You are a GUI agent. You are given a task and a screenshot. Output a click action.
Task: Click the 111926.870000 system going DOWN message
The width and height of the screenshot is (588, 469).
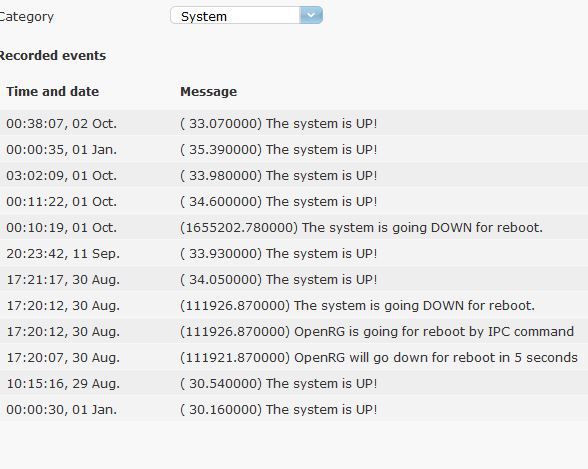coord(357,306)
